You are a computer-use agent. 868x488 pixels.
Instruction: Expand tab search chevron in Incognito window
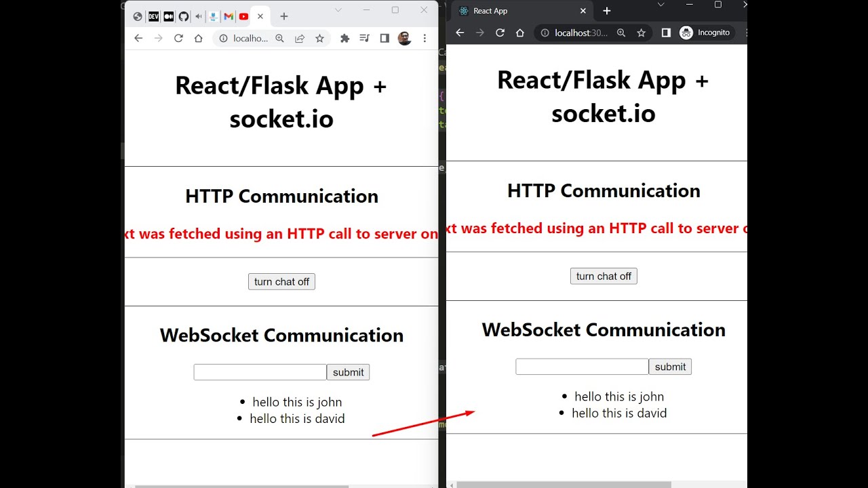coord(660,5)
